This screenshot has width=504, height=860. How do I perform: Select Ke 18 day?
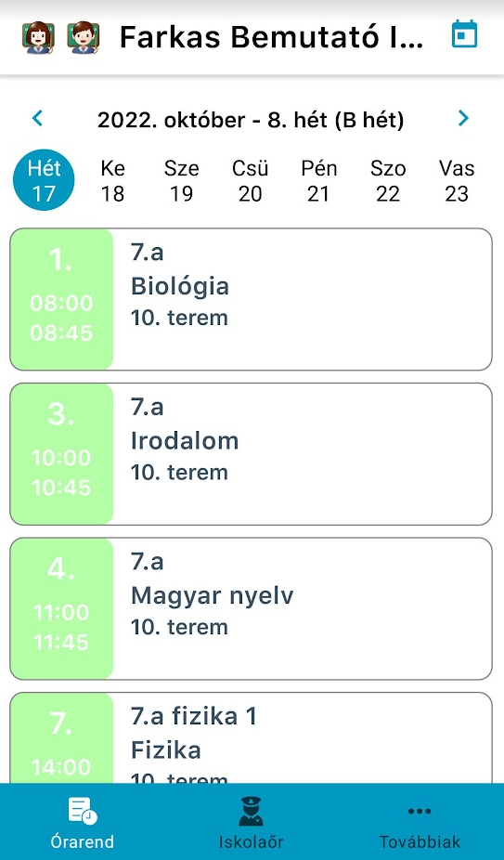pyautogui.click(x=112, y=181)
